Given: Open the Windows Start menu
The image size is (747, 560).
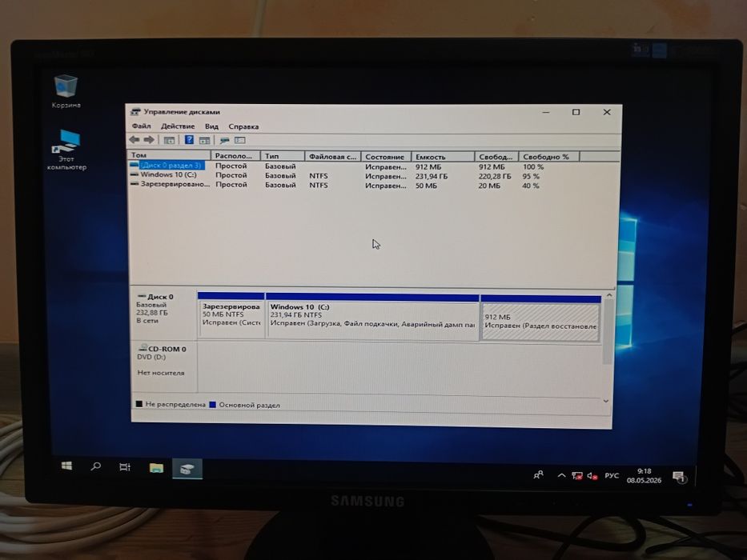Looking at the screenshot, I should 66,466.
